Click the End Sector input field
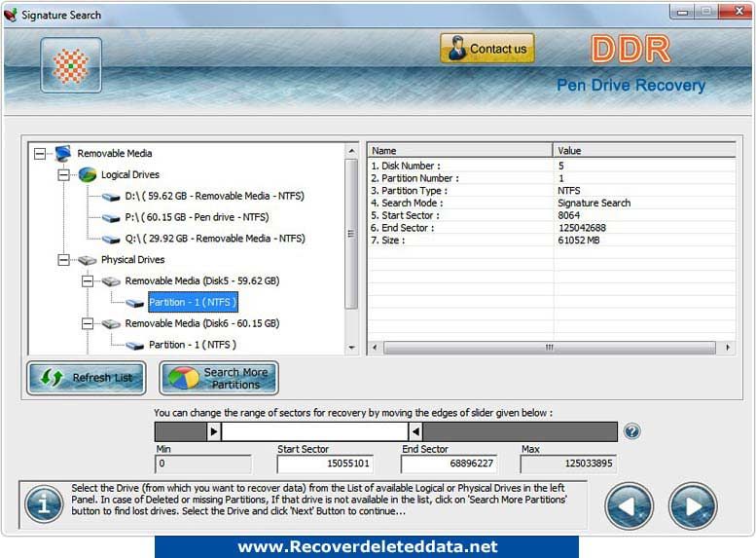 (x=449, y=464)
